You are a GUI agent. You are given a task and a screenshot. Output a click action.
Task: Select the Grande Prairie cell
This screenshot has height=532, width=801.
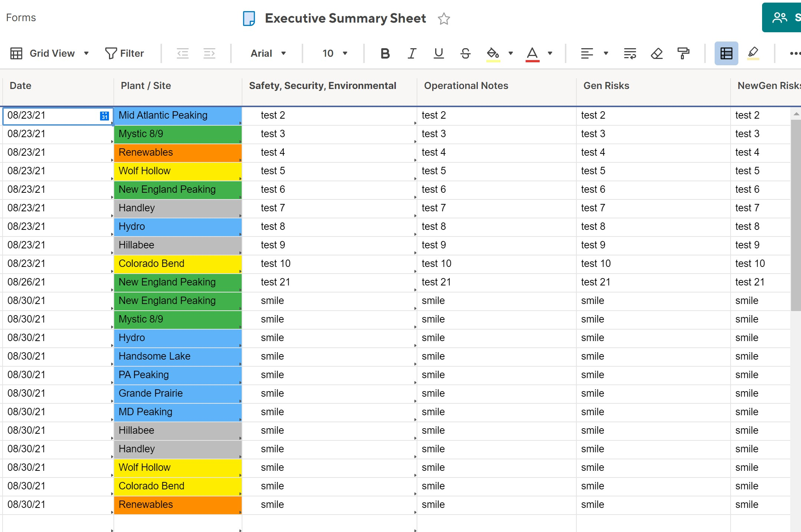(x=178, y=394)
